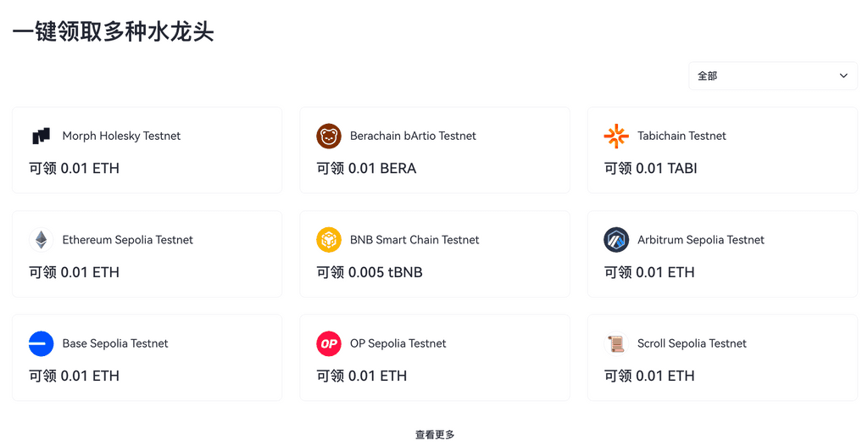868x446 pixels.
Task: Click 查看更多 to load more faucets
Action: (435, 435)
